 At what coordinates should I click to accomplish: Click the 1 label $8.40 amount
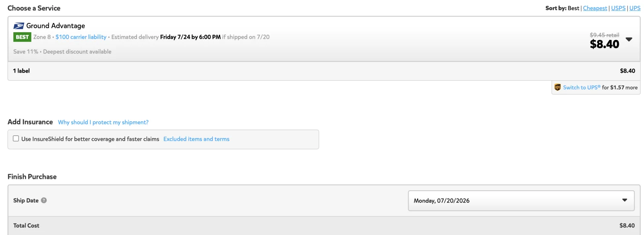(627, 71)
